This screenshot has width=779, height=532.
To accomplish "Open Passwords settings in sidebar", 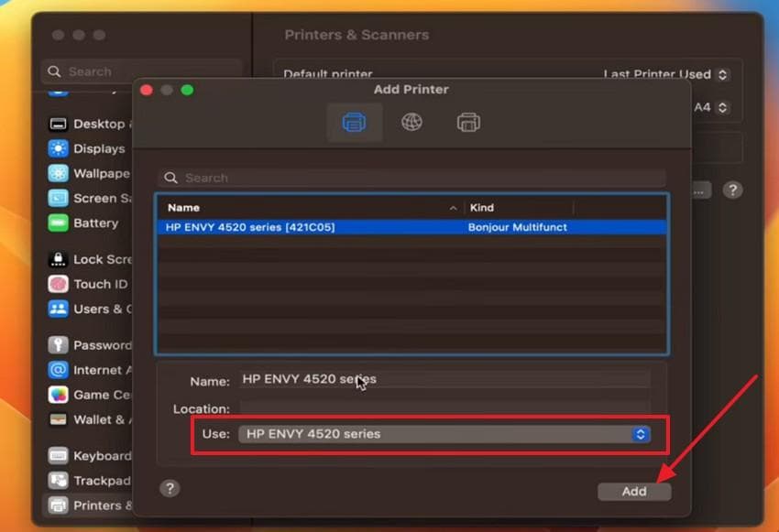I will [x=90, y=345].
